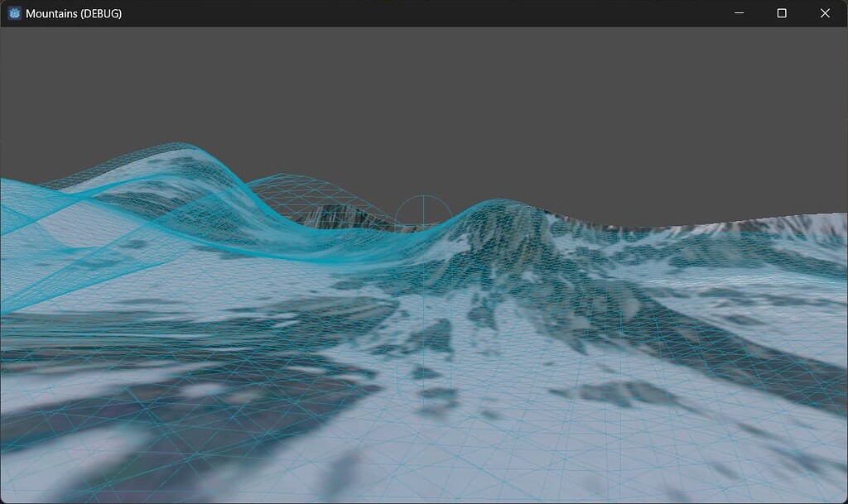Close the Mountains (DEBUG) window

click(x=824, y=13)
